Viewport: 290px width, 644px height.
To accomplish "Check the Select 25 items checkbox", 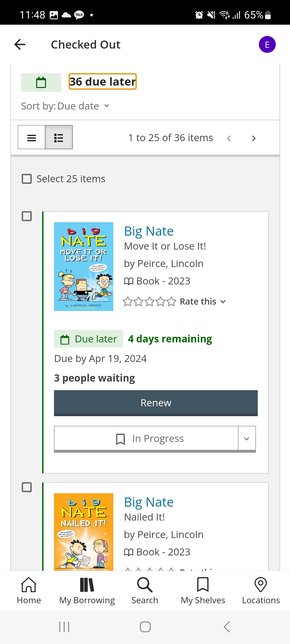I will click(27, 179).
